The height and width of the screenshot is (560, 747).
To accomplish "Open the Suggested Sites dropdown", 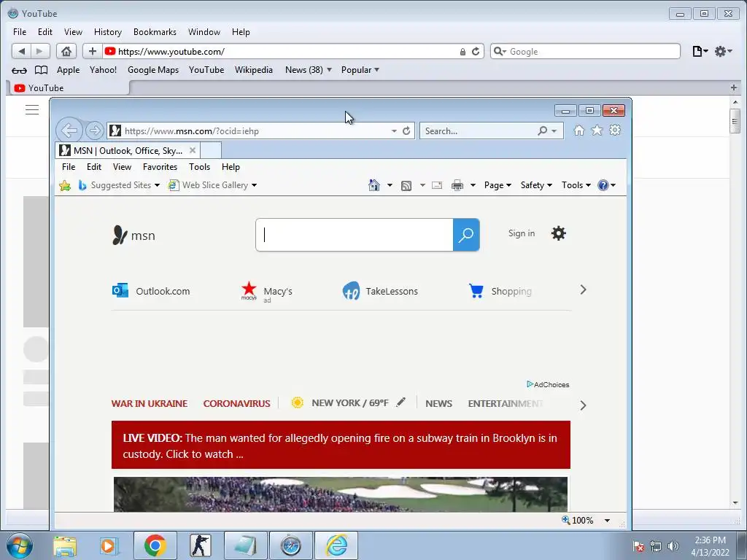I will tap(157, 185).
